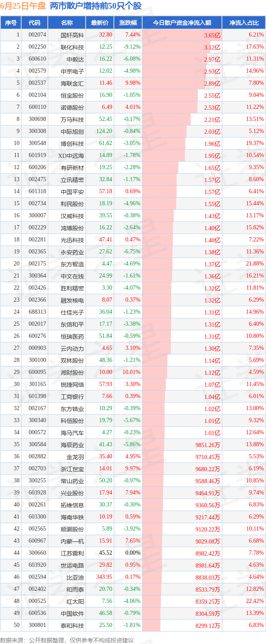Select stock name 鸿博股份
The height and width of the screenshot is (644, 266).
point(72,228)
